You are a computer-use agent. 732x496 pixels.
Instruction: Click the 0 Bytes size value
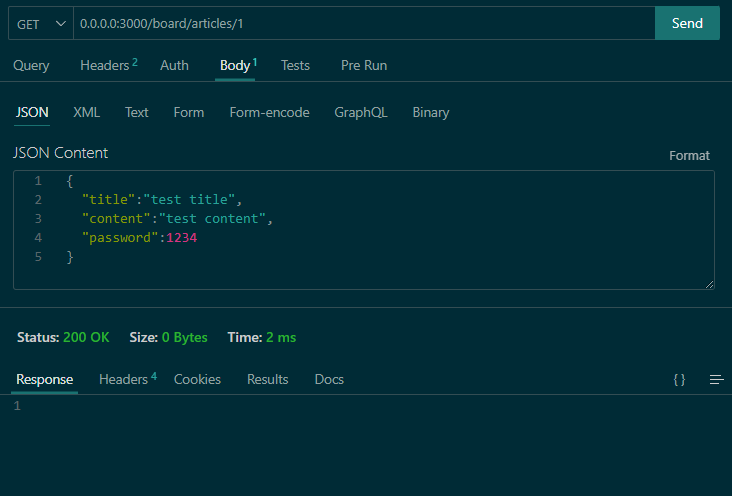coord(184,337)
